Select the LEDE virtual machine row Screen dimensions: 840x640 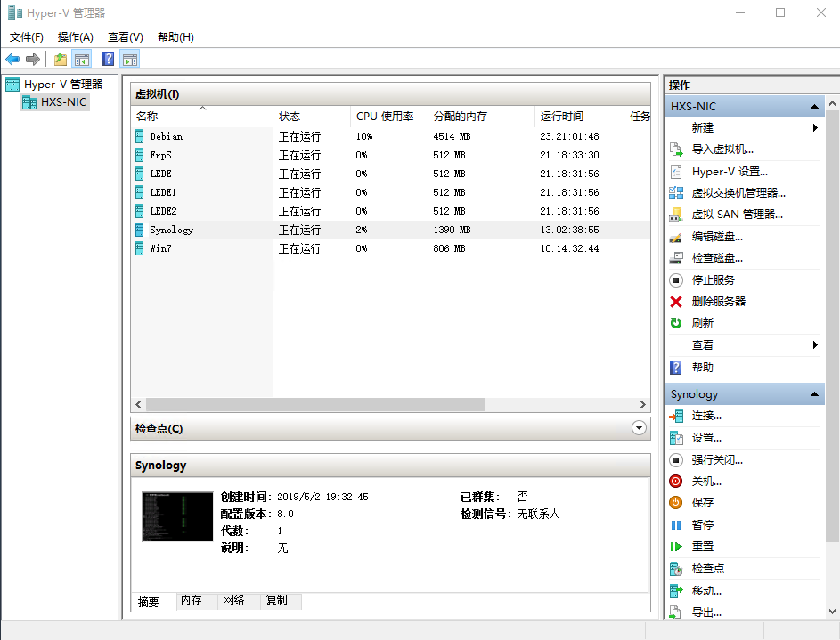point(390,174)
